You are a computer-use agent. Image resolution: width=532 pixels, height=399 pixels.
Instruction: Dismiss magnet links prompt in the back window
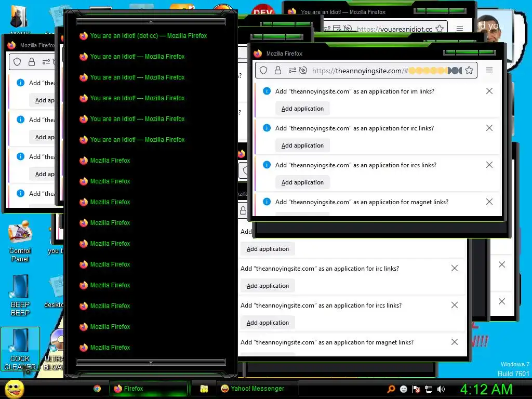tap(455, 342)
